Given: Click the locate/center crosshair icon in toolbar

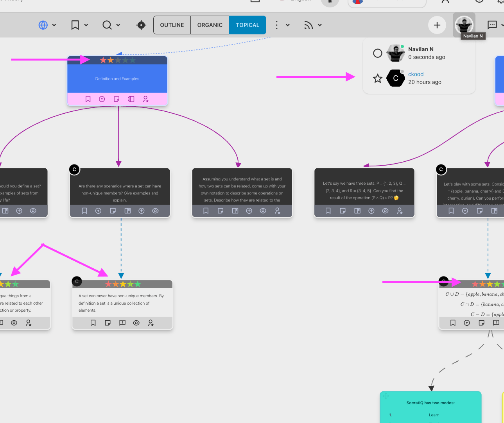Looking at the screenshot, I should pos(141,25).
